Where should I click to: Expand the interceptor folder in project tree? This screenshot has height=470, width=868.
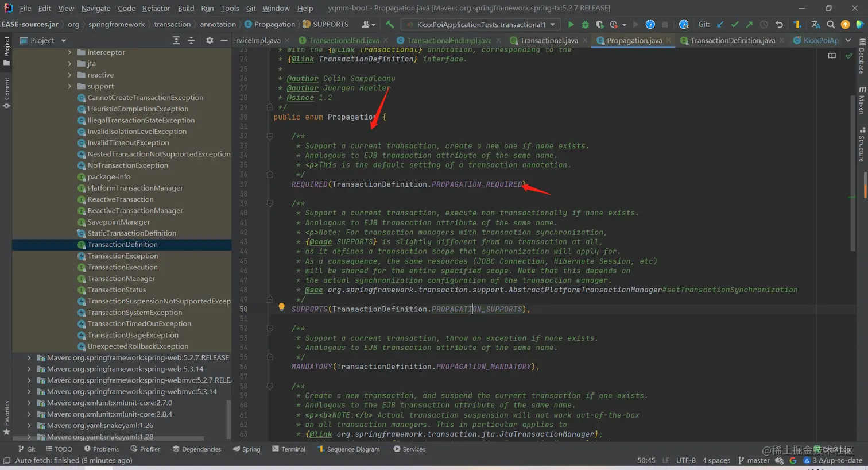pyautogui.click(x=70, y=52)
